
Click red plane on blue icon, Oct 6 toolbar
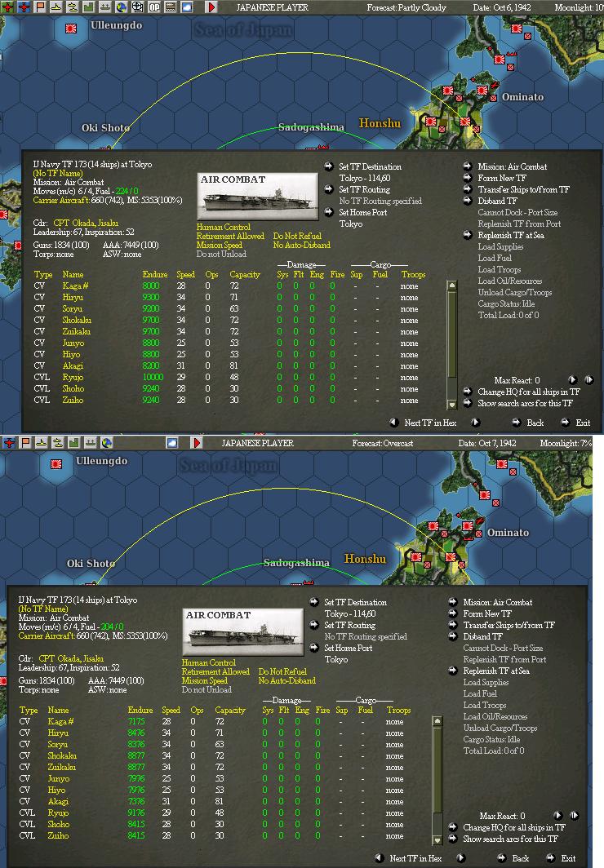[24, 7]
